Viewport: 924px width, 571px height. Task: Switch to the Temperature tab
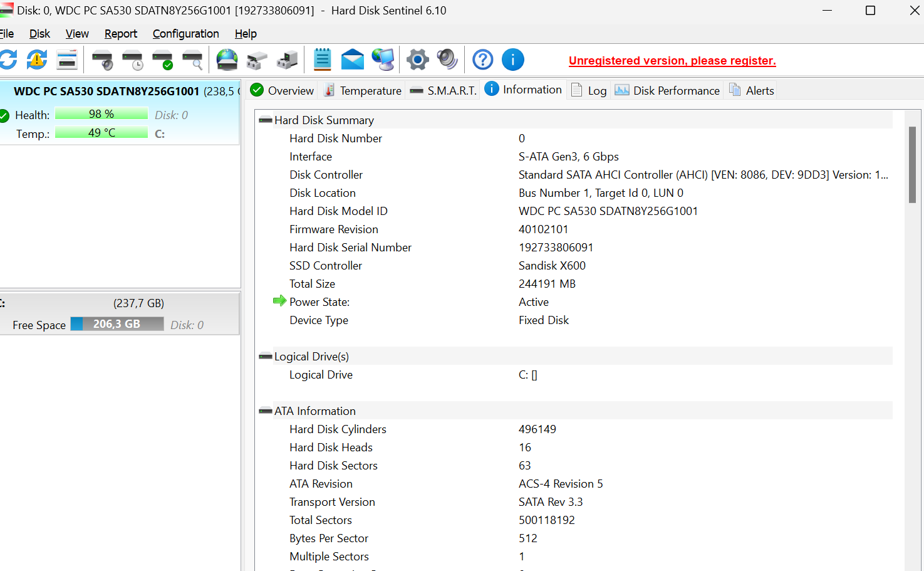click(363, 91)
